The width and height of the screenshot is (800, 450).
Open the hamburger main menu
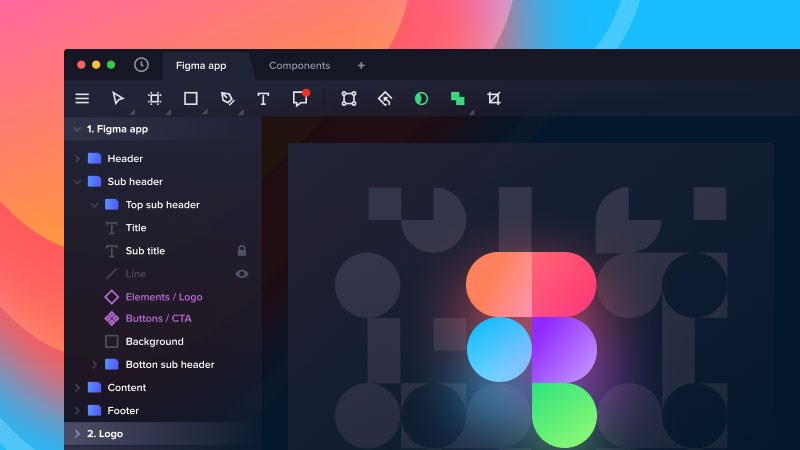pos(82,98)
